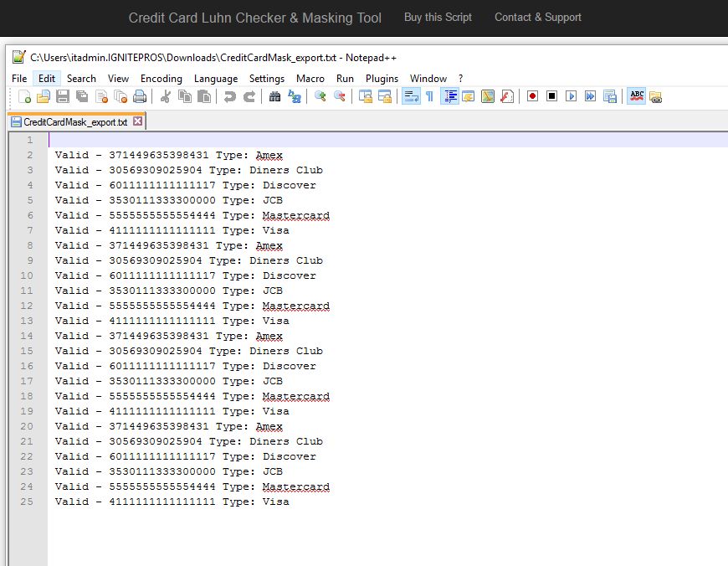This screenshot has width=728, height=566.
Task: Click Diners Club text on line 3
Action: 286,170
